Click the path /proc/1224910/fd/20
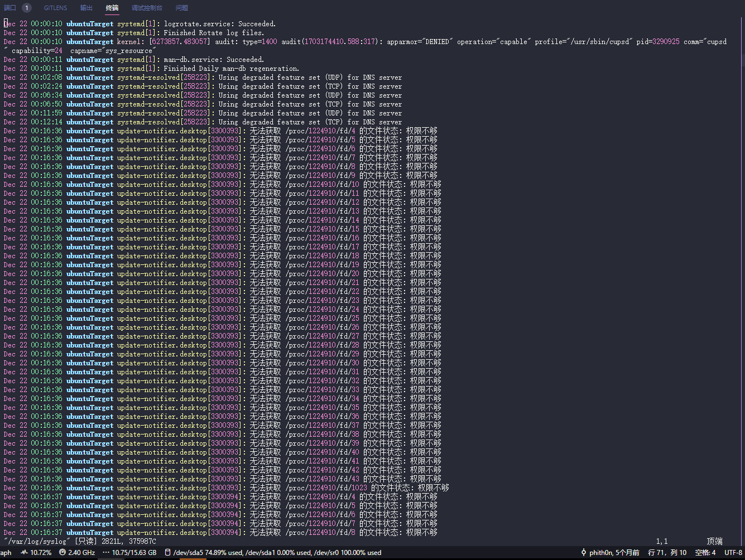The height and width of the screenshot is (560, 745). (x=322, y=274)
